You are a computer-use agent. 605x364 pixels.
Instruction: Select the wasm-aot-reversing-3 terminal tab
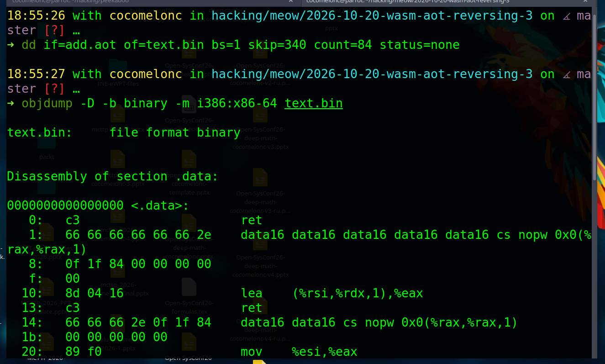coord(450,2)
